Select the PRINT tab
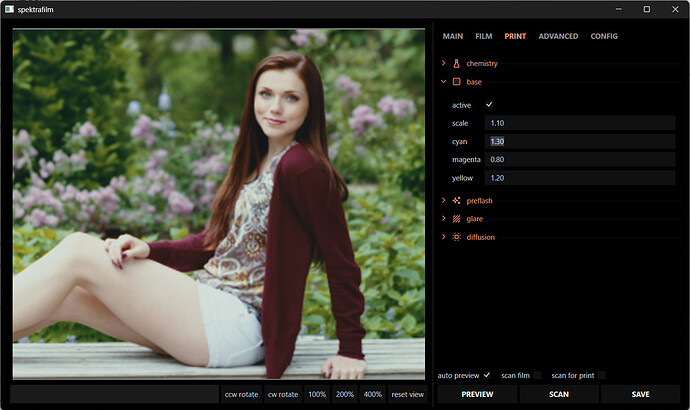Image resolution: width=690 pixels, height=410 pixels. [x=515, y=36]
